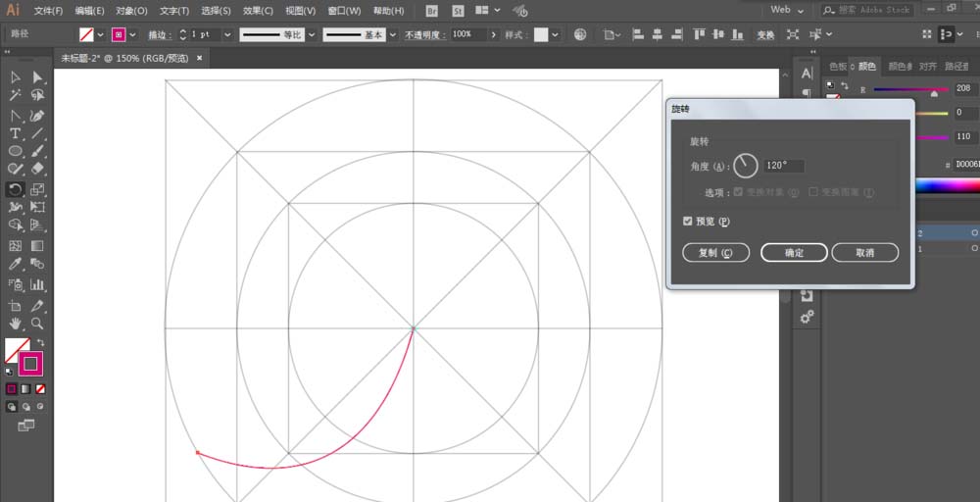Image resolution: width=980 pixels, height=502 pixels.
Task: Open the fill color dropdown arrow
Action: tap(101, 35)
